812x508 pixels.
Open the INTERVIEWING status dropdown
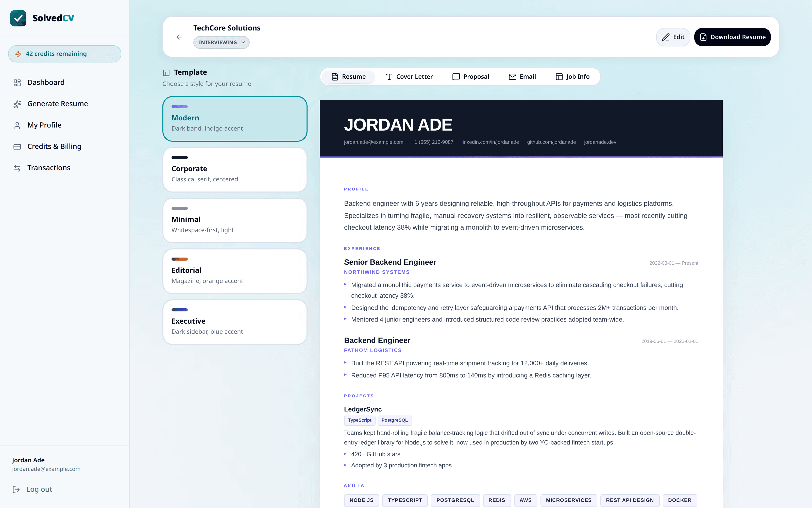pyautogui.click(x=221, y=42)
